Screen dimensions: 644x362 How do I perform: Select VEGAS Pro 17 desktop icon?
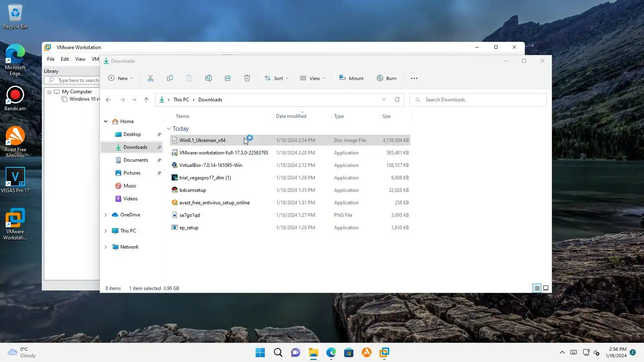coord(15,180)
